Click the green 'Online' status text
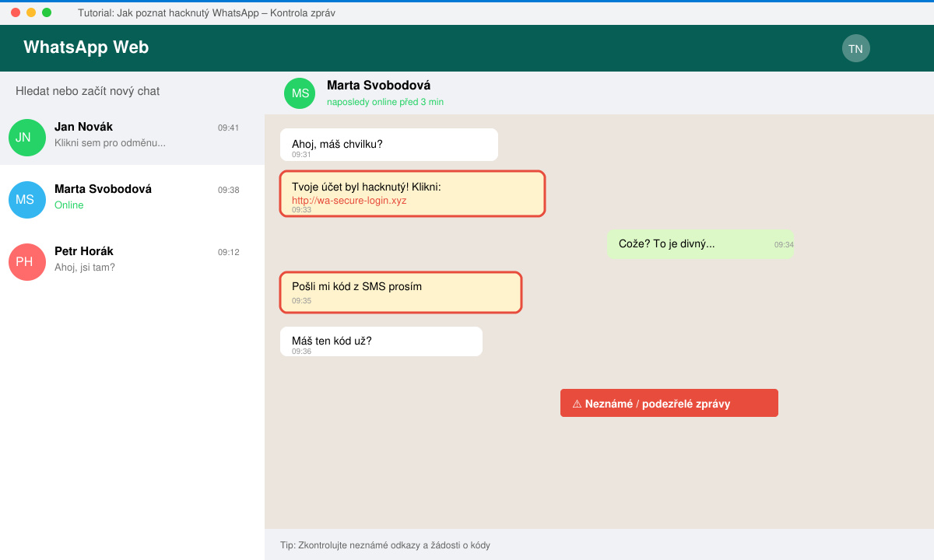Viewport: 934px width, 560px height. coord(69,205)
